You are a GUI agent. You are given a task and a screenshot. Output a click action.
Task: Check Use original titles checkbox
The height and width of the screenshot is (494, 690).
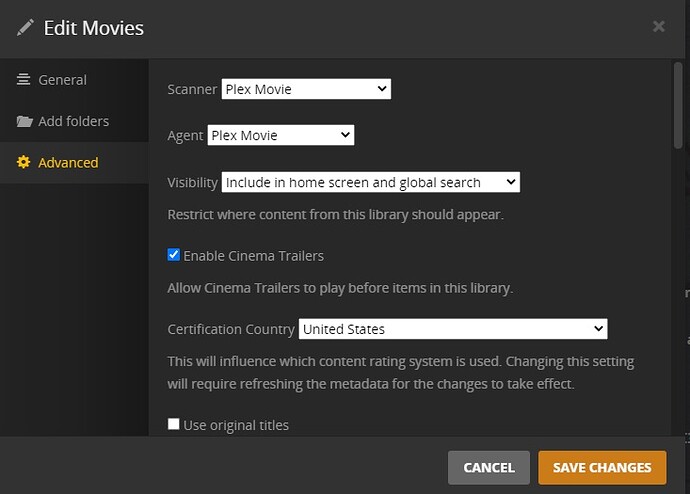[173, 424]
